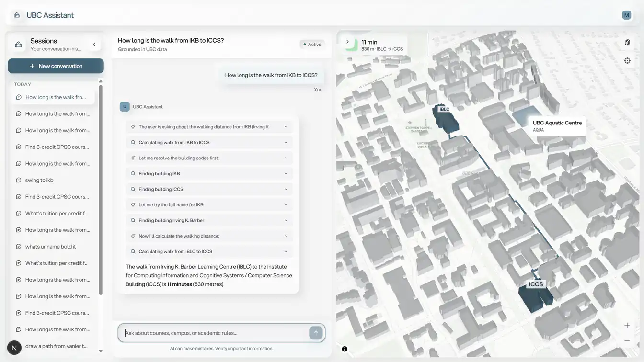Click the UBC Aquatic Centre map label

557,126
